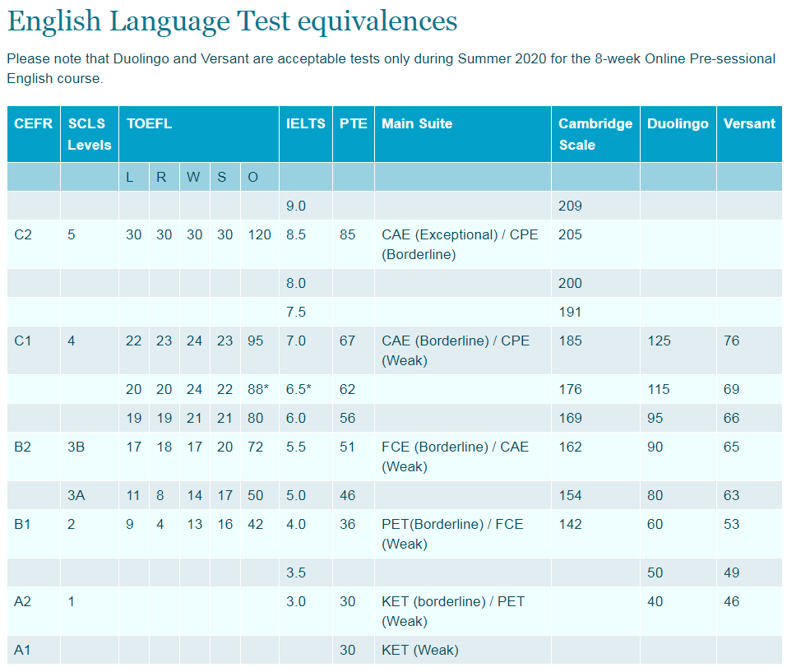This screenshot has width=787, height=672.
Task: Click the 'A1' CEFR cell
Action: point(34,650)
